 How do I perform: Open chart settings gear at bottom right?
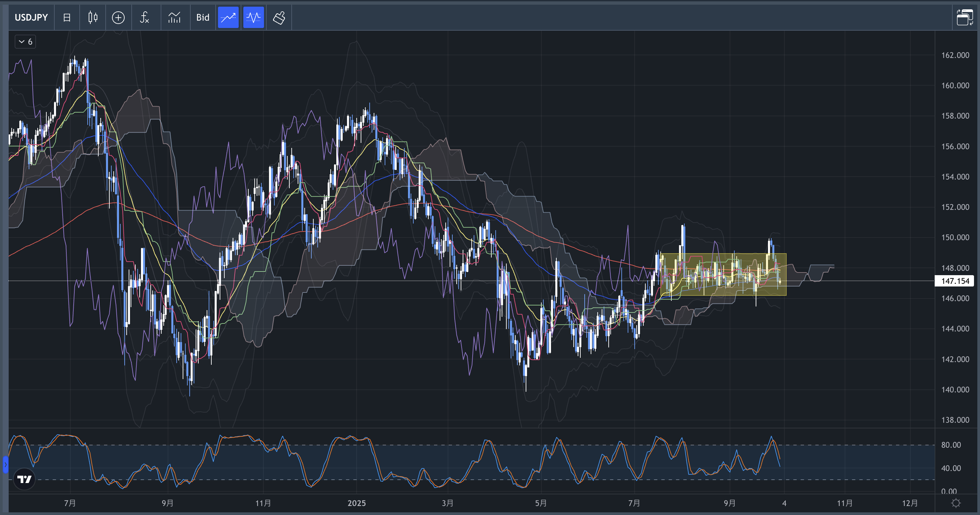click(956, 503)
